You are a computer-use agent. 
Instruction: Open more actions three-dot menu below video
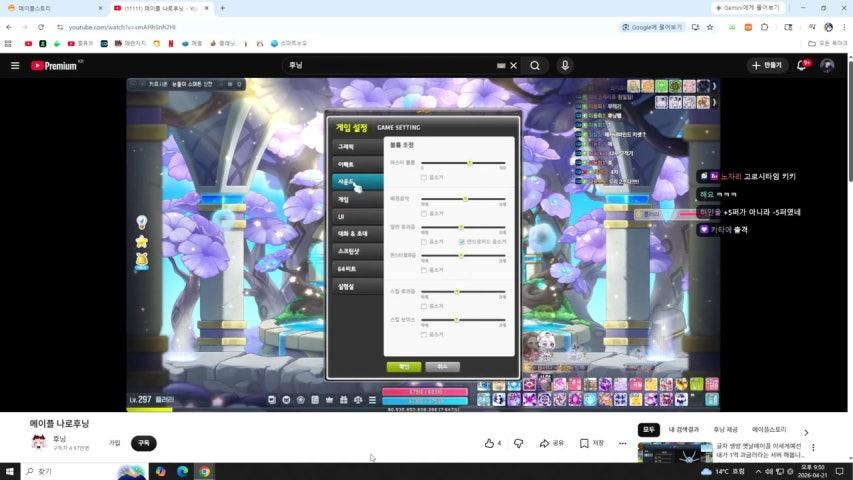[x=622, y=443]
